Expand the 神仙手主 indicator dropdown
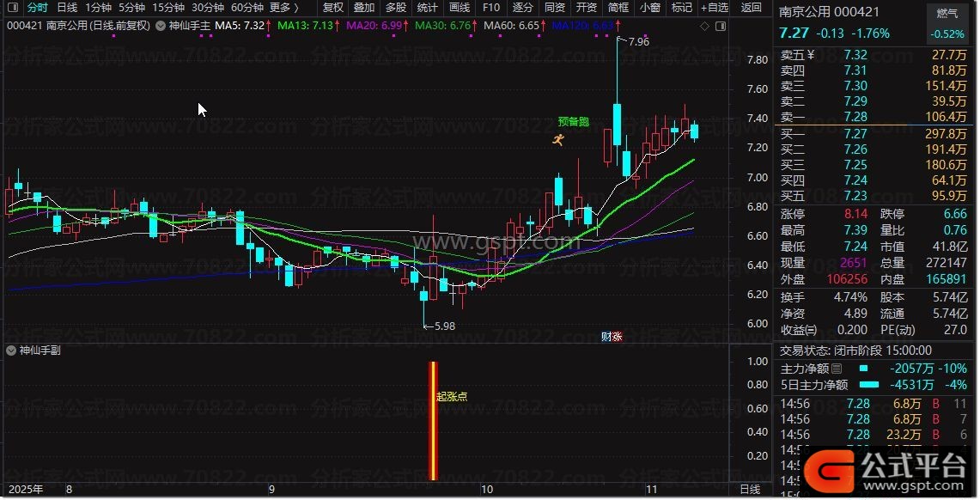Viewport: 980px width, 500px height. click(162, 26)
